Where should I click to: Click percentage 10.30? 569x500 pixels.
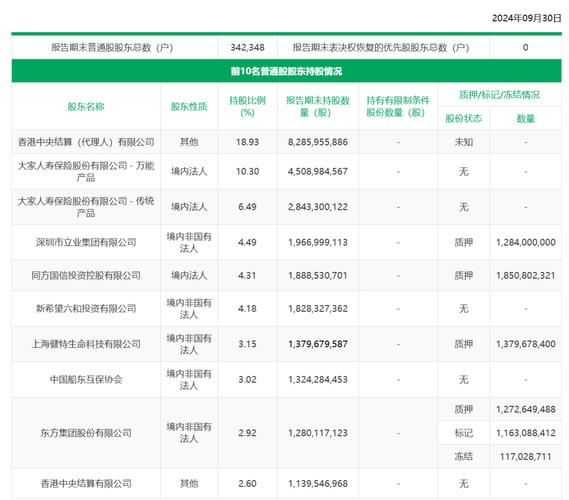[x=247, y=171]
